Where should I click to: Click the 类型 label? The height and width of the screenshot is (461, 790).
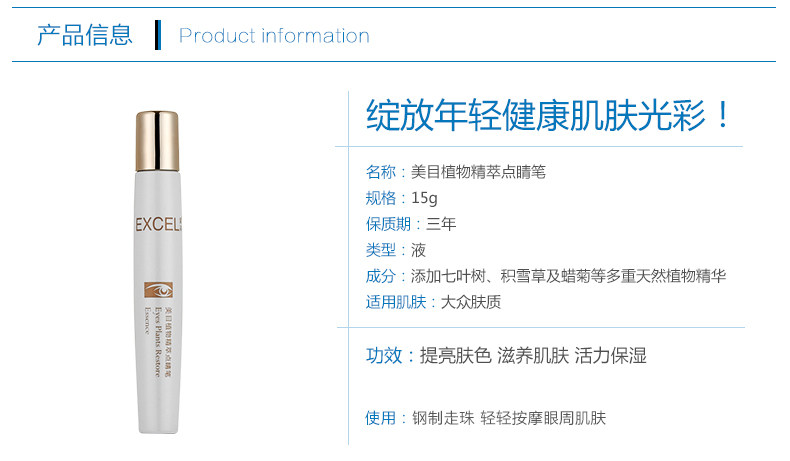pos(381,250)
